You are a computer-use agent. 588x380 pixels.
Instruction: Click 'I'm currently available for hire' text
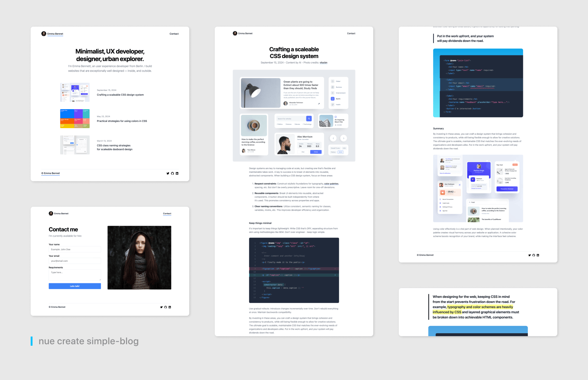[x=65, y=236]
